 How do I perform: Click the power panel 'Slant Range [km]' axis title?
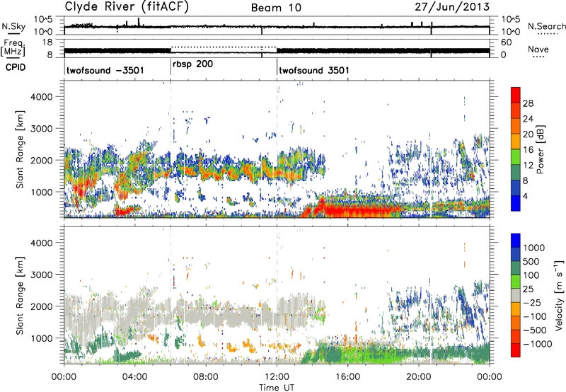coord(20,149)
